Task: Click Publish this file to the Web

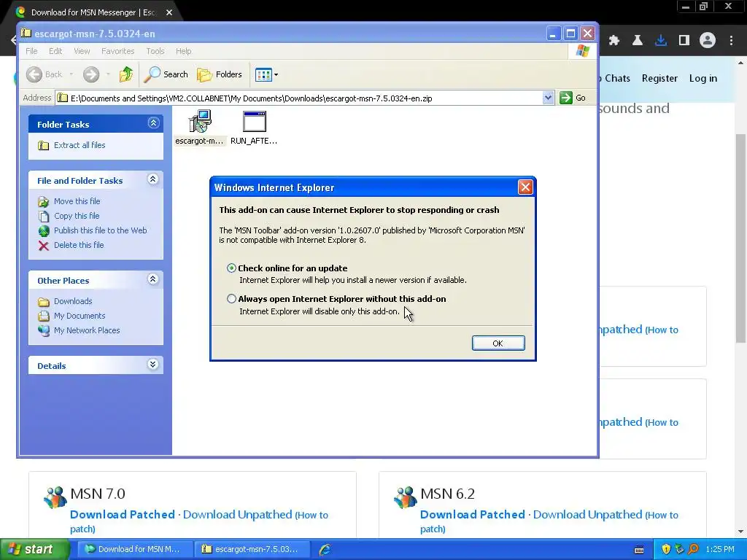Action: coord(101,230)
